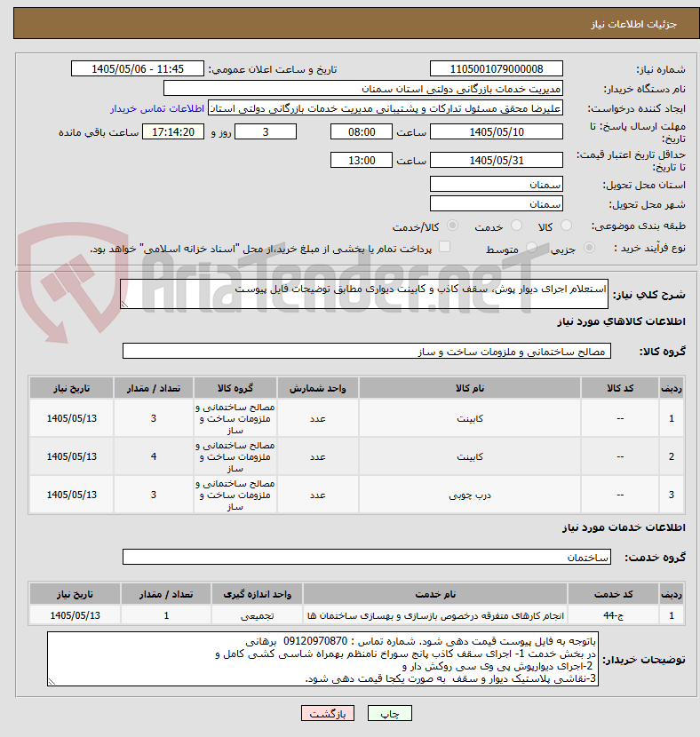
Task: Click the واحد شمارش column header
Action: [318, 388]
